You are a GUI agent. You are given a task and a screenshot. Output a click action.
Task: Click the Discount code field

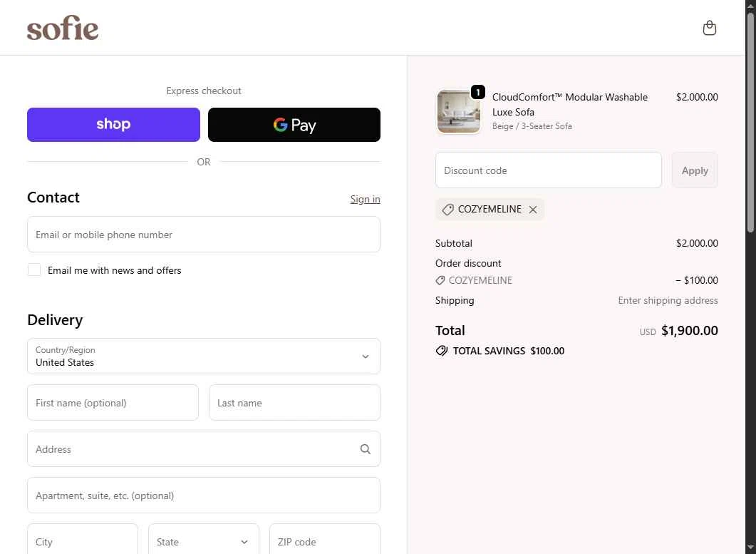pos(548,170)
